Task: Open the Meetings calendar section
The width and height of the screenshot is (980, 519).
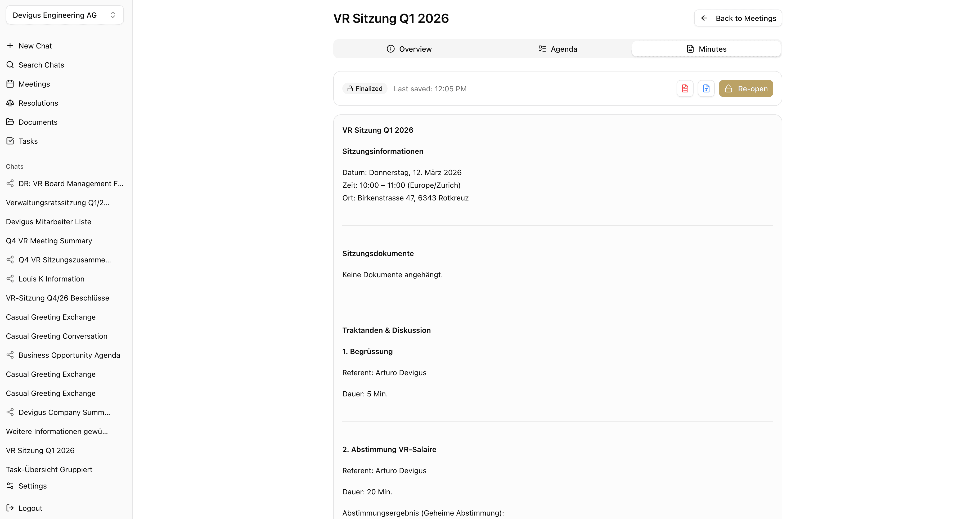Action: pyautogui.click(x=34, y=84)
